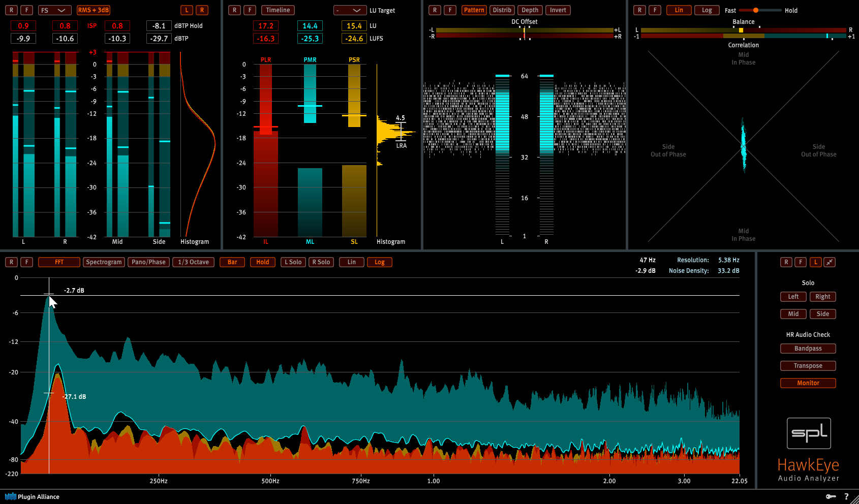Click the license key icon
The image size is (859, 504).
coord(831,496)
